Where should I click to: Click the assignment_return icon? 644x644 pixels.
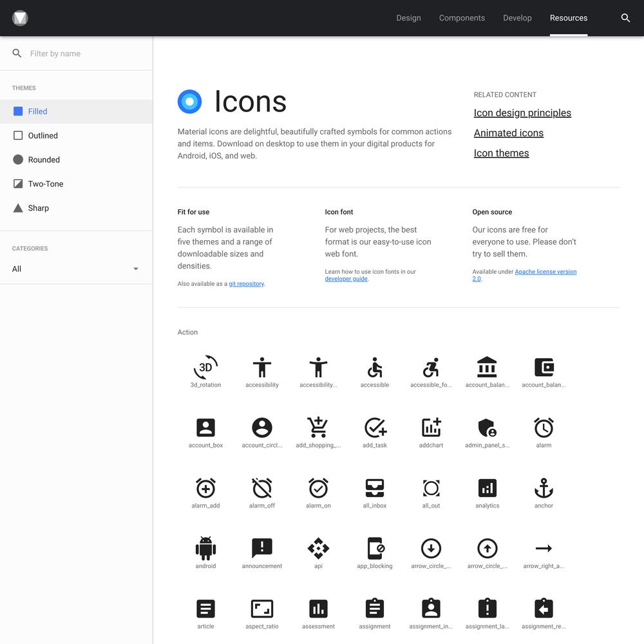click(x=544, y=609)
